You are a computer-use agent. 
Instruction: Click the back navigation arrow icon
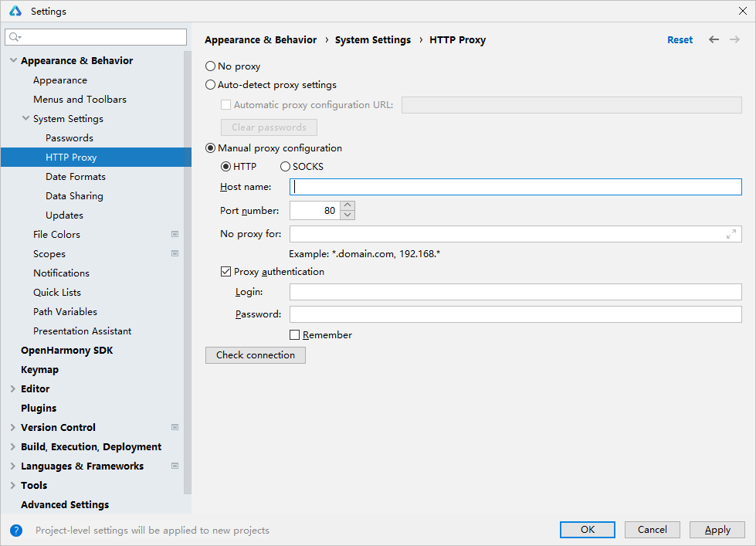point(714,40)
